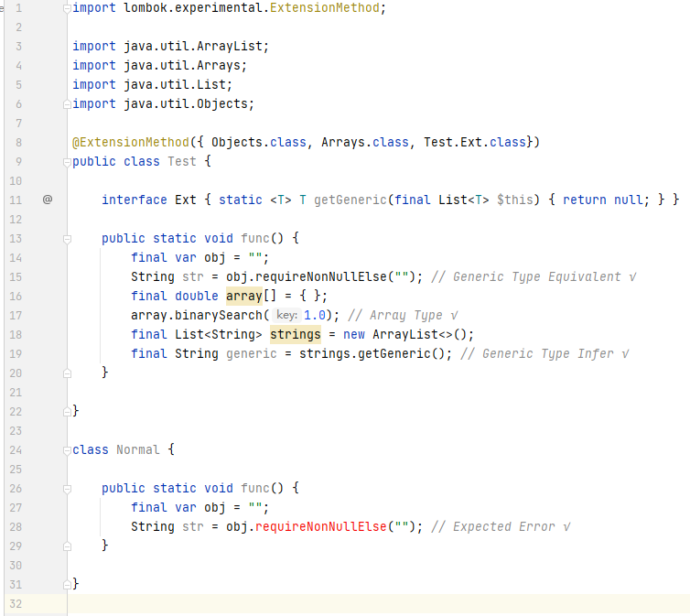
Task: Collapse the Test class fold marker at line 9
Action: pyautogui.click(x=67, y=162)
